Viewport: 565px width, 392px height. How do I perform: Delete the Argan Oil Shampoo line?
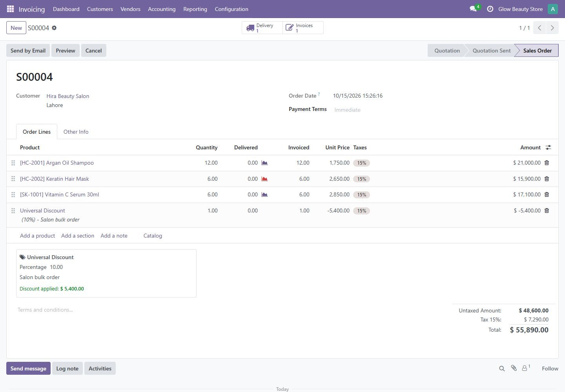[547, 163]
